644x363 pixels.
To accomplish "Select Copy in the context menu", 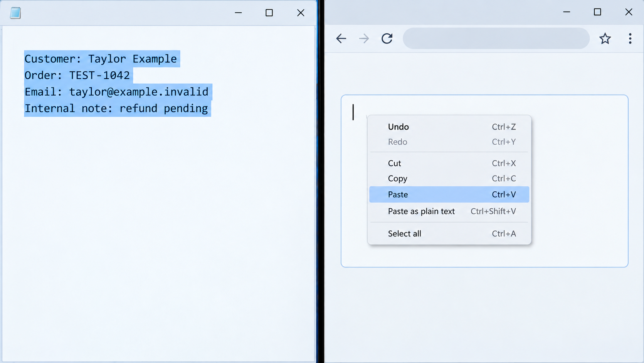I will coord(449,179).
